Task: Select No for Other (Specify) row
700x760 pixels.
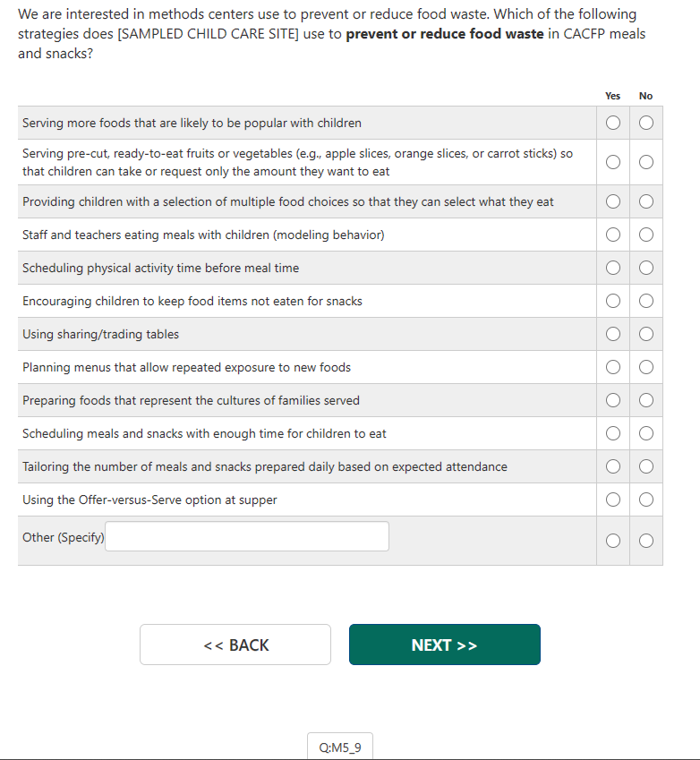Action: pyautogui.click(x=646, y=540)
